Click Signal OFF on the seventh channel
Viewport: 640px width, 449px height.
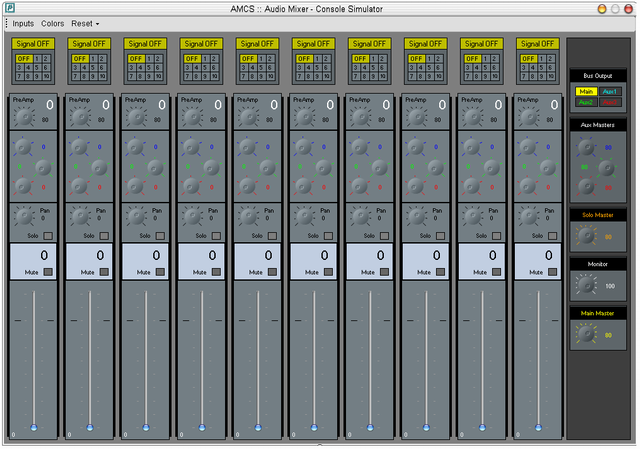[369, 44]
